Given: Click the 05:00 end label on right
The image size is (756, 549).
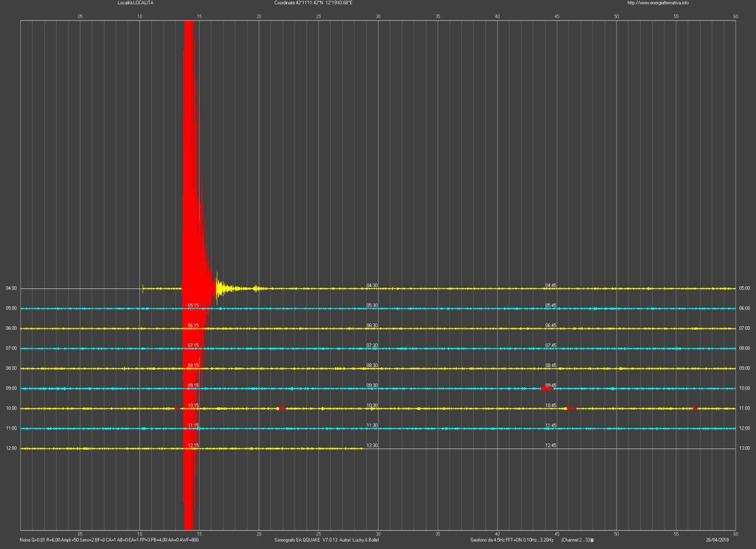Looking at the screenshot, I should click(x=744, y=288).
